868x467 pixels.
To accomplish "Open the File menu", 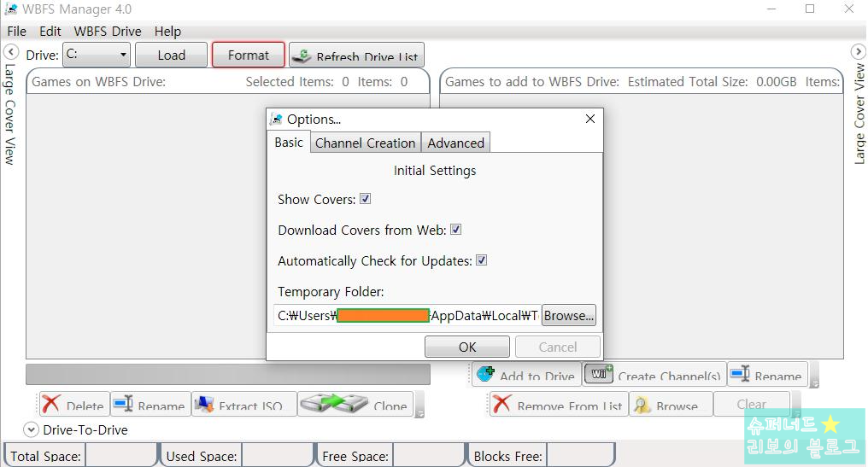I will click(x=16, y=32).
